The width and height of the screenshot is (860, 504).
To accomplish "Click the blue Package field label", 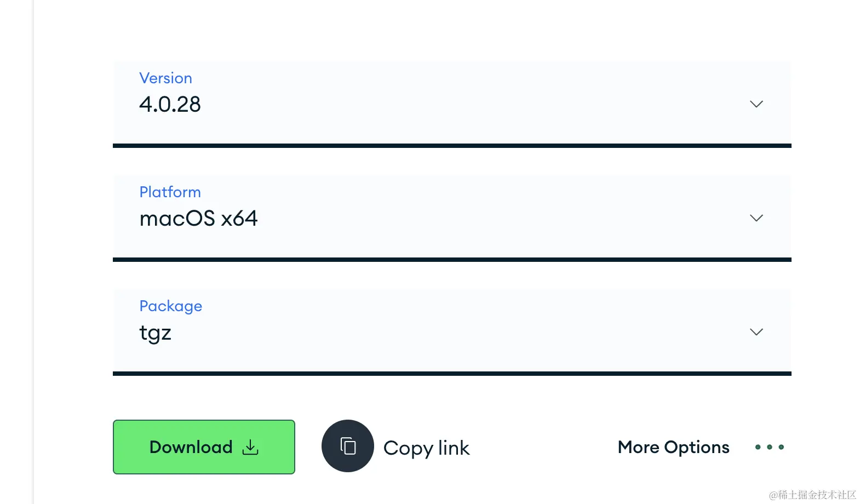I will point(170,306).
